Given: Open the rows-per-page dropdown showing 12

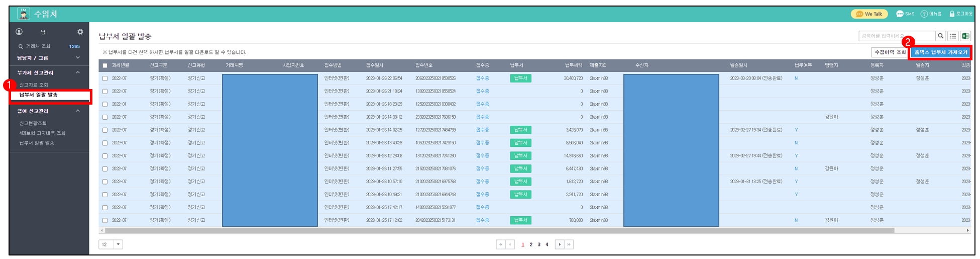Looking at the screenshot, I should tap(119, 244).
